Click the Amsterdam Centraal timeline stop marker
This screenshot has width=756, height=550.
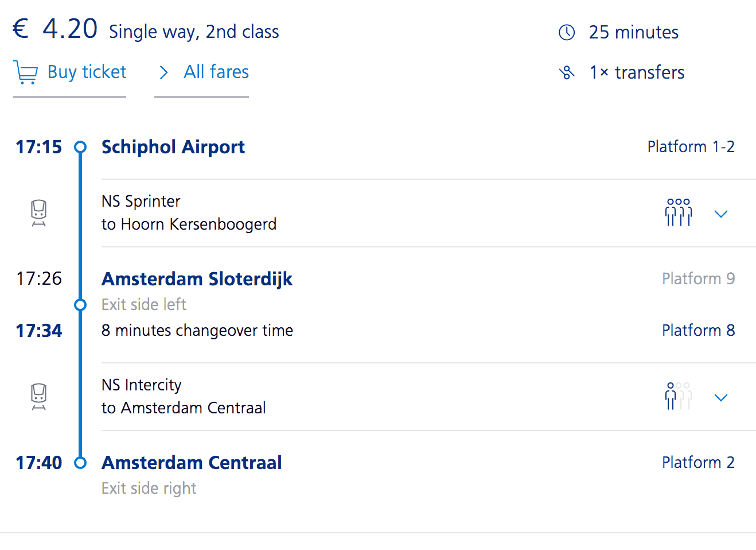(x=80, y=463)
